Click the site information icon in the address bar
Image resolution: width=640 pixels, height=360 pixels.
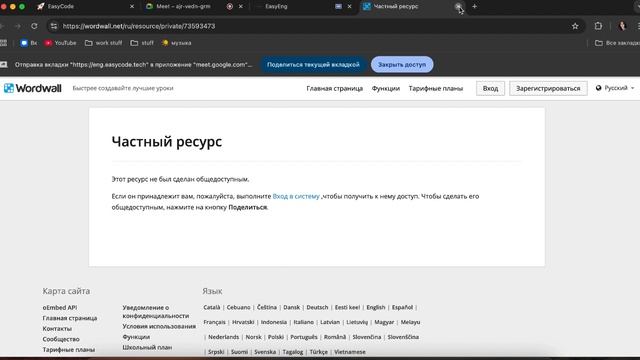[x=54, y=26]
